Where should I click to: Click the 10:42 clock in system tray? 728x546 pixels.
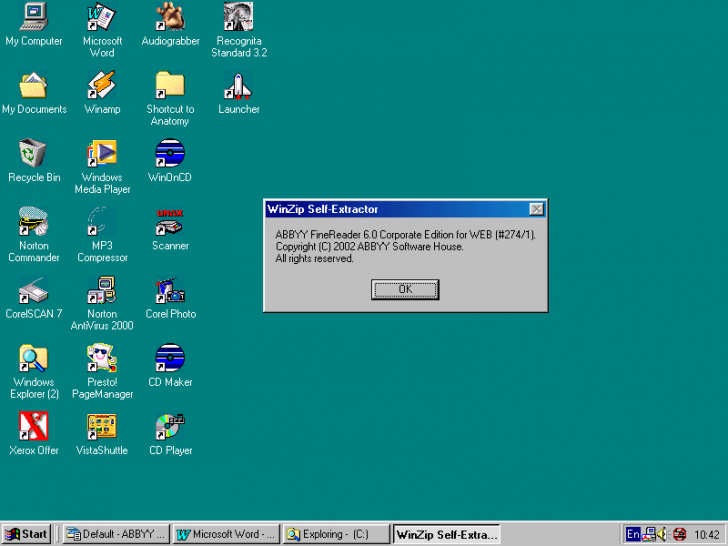coord(707,535)
